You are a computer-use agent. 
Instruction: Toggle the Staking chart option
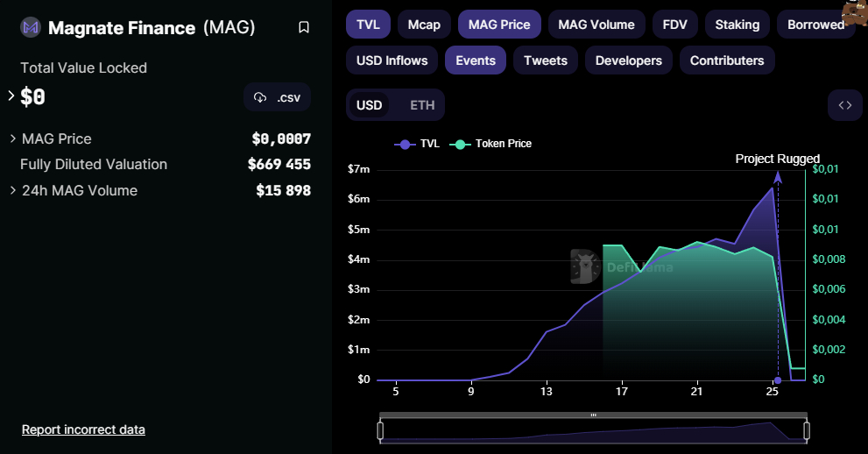[737, 25]
